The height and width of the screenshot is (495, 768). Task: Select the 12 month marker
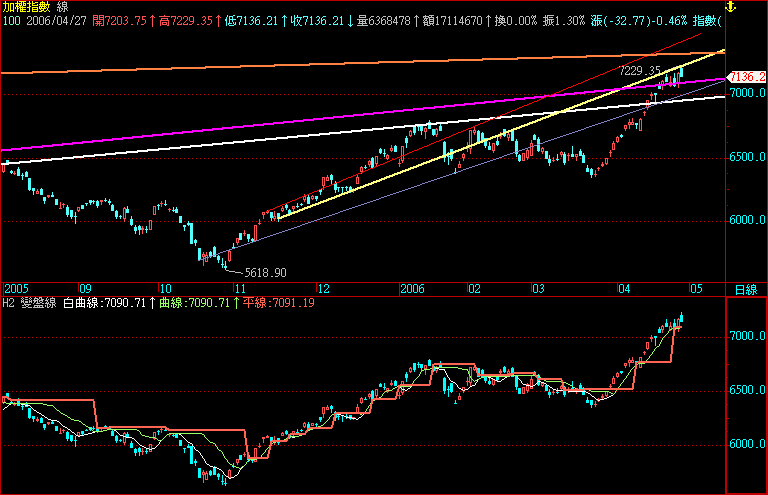point(323,289)
